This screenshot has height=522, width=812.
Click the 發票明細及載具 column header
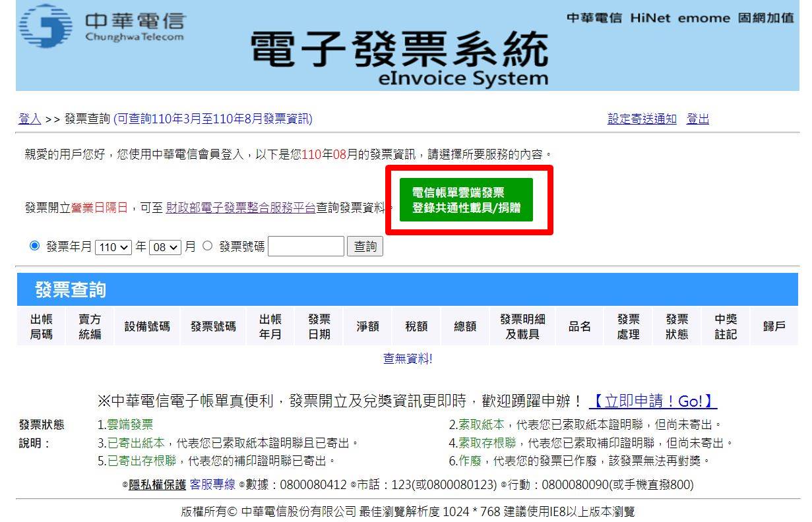[x=522, y=326]
